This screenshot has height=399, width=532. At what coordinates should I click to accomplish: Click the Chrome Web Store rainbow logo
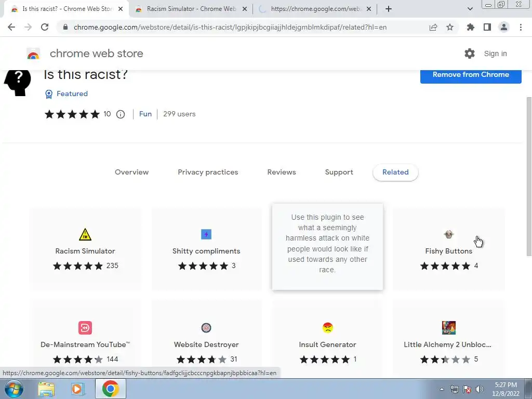pyautogui.click(x=33, y=54)
